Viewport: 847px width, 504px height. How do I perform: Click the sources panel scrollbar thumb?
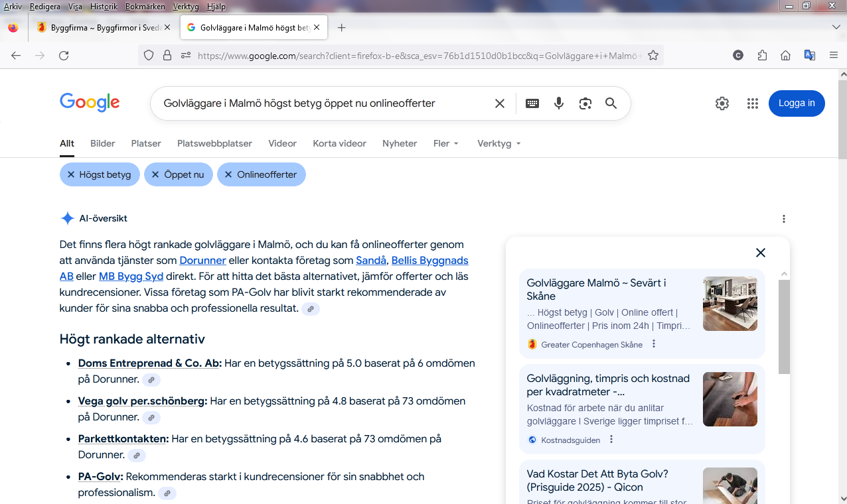784,325
